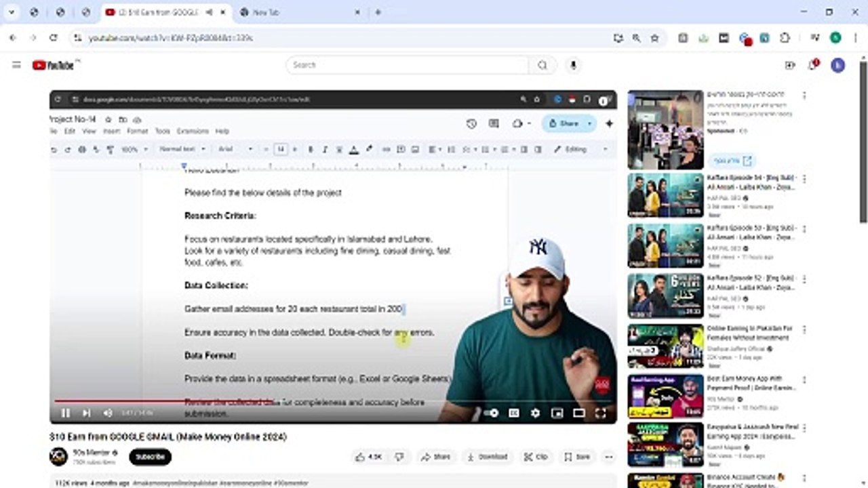
Task: Toggle subtitles/closed captions
Action: tap(513, 413)
